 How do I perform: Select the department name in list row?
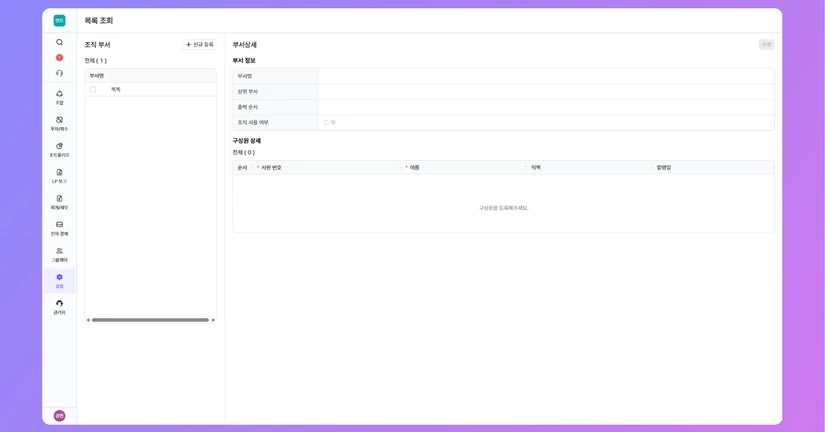116,90
